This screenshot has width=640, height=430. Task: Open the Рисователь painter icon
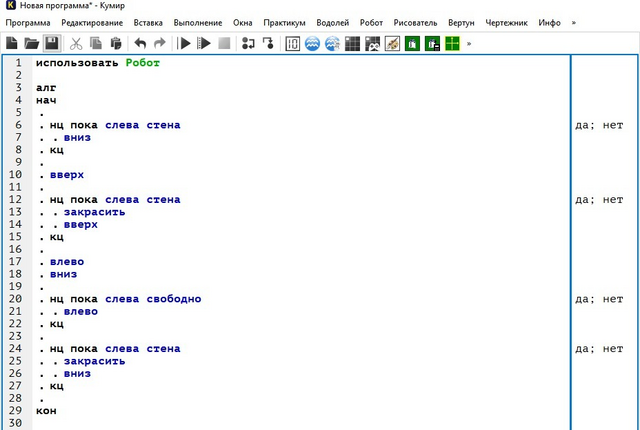tap(392, 43)
